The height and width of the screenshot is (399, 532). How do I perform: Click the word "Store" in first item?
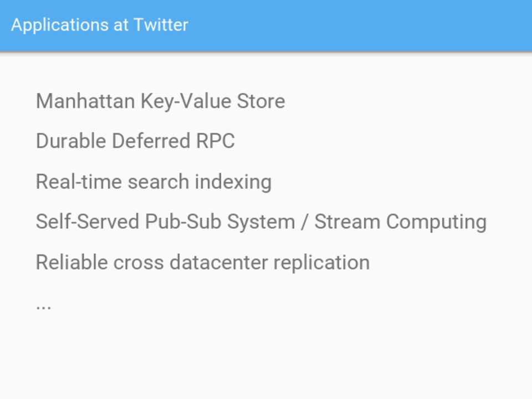261,101
